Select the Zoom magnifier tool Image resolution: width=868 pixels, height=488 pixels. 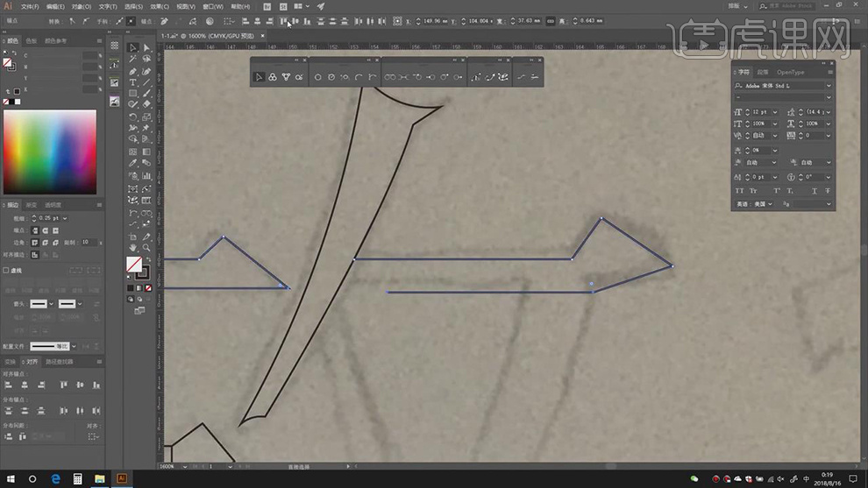click(146, 248)
